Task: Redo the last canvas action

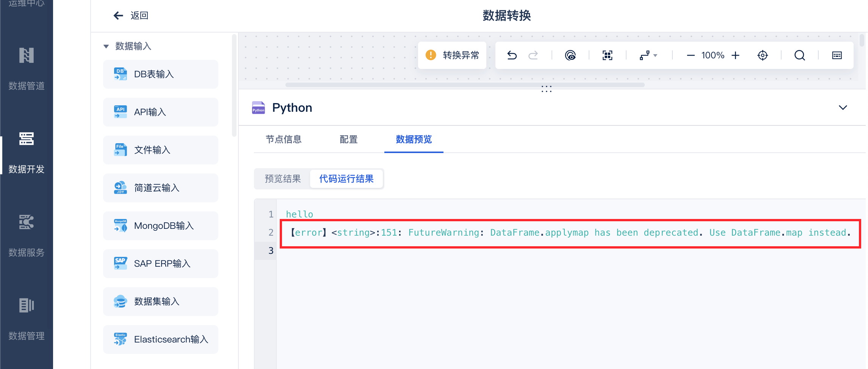Action: 533,55
